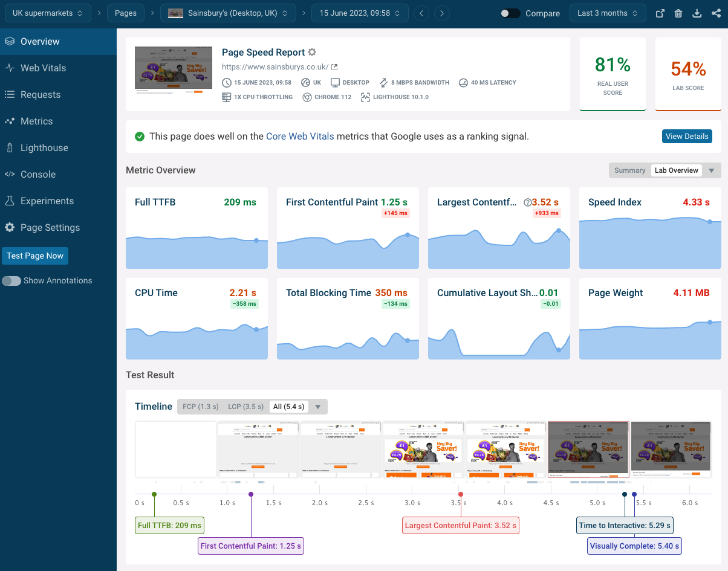Expand the metric overview view dropdown arrow
The width and height of the screenshot is (728, 571).
click(712, 170)
